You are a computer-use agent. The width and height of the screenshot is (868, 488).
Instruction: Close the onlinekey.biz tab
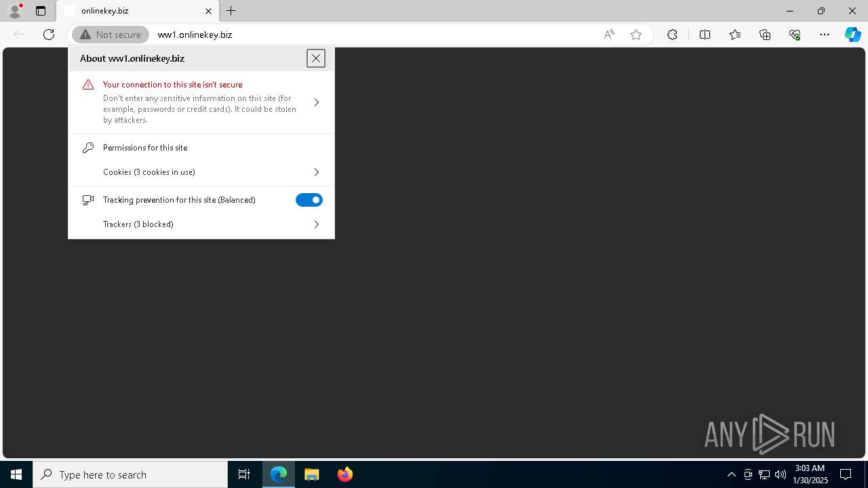[208, 11]
